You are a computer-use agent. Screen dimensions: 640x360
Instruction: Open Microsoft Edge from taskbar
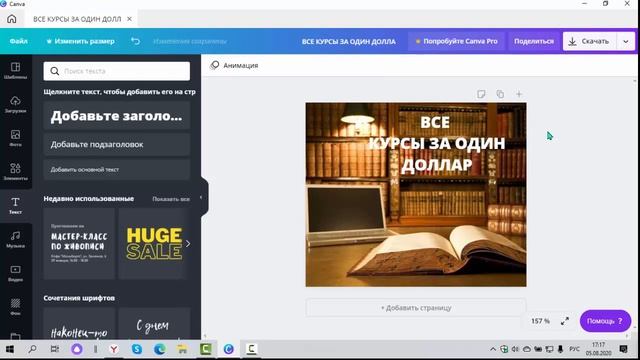click(160, 349)
